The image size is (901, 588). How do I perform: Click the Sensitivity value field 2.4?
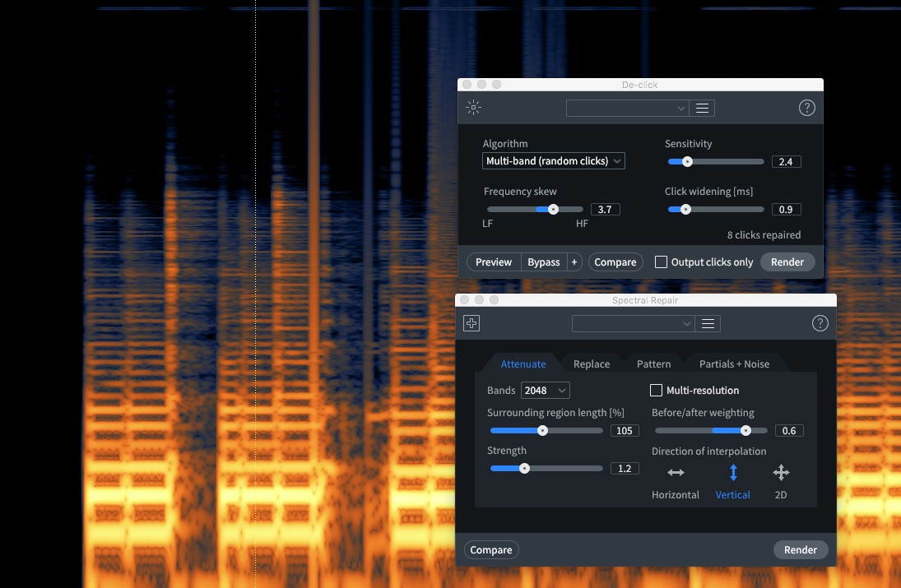(x=786, y=162)
